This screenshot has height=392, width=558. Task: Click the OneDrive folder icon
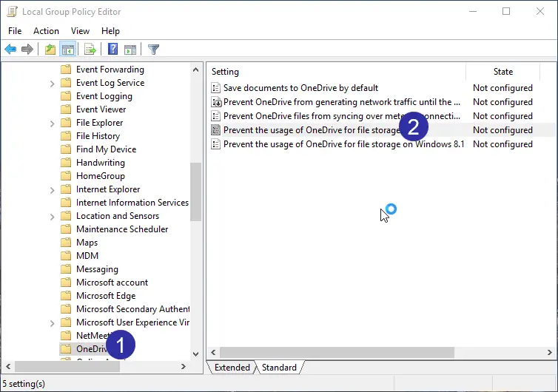[66, 349]
